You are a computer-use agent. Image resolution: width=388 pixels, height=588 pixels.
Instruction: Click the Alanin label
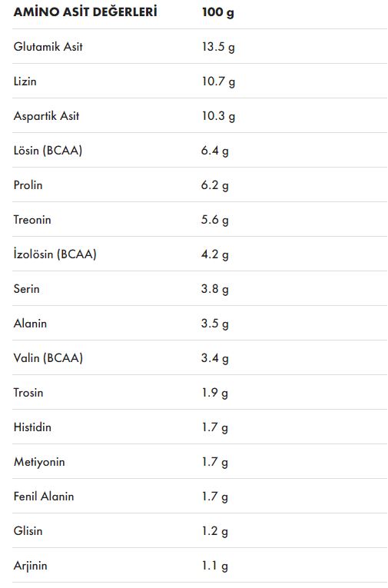[x=31, y=324]
